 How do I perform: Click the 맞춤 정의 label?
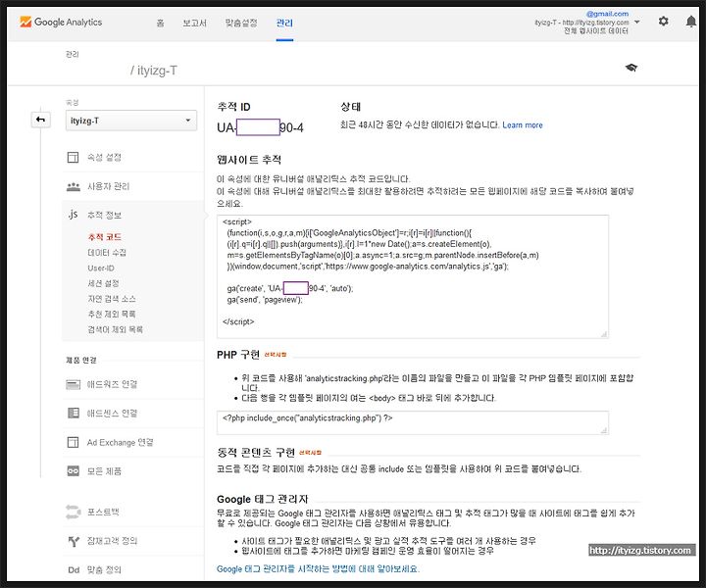(x=104, y=570)
